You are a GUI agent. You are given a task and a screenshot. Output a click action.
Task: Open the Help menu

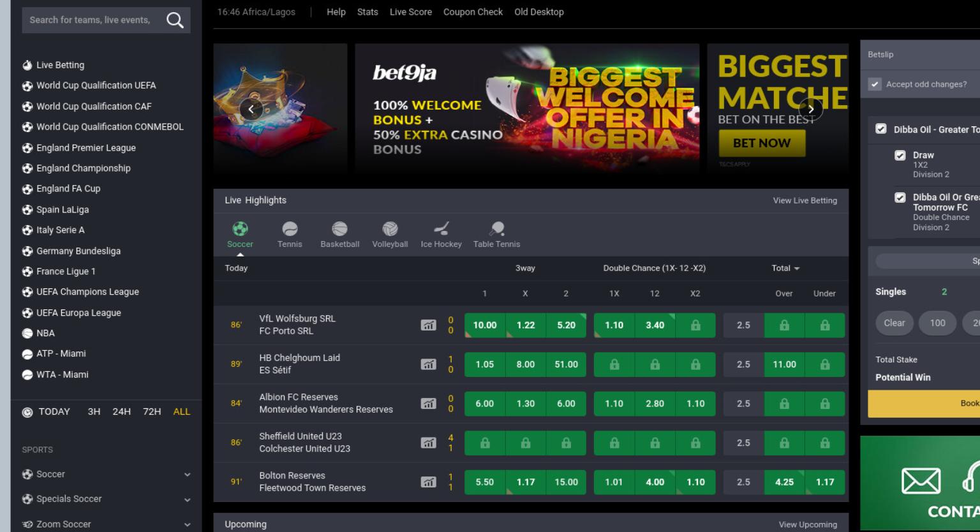point(336,12)
